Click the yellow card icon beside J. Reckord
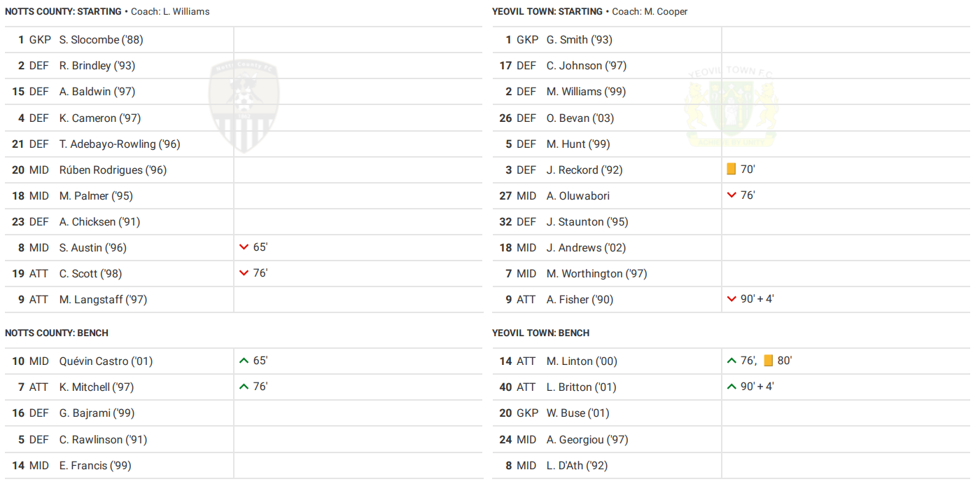The height and width of the screenshot is (491, 980). pyautogui.click(x=731, y=170)
